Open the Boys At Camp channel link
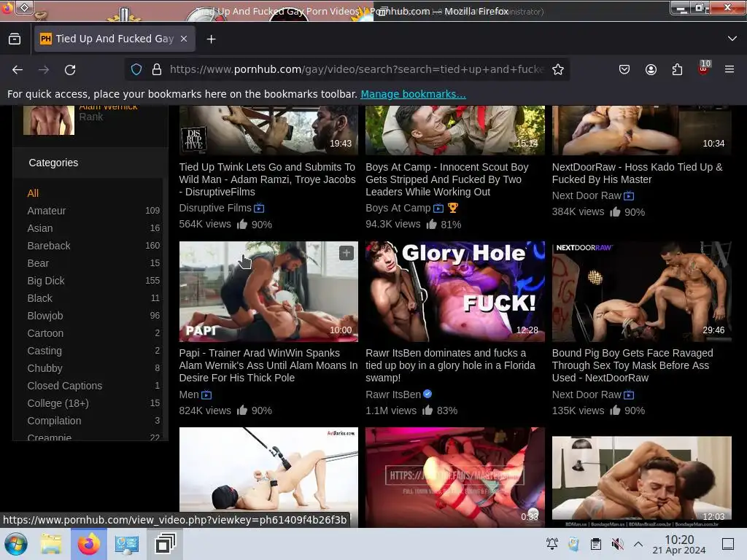Image resolution: width=747 pixels, height=560 pixels. click(x=398, y=208)
